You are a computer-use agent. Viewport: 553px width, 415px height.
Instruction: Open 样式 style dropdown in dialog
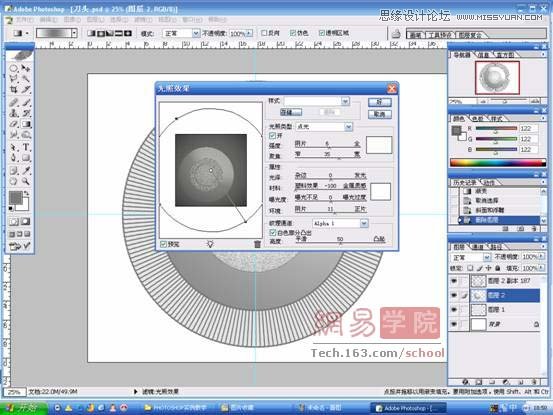point(345,101)
